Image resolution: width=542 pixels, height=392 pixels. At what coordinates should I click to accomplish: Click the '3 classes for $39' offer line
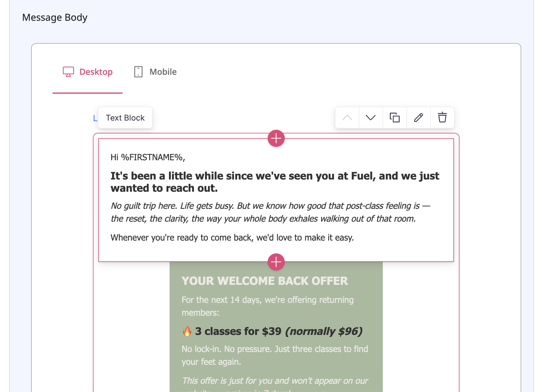[272, 331]
